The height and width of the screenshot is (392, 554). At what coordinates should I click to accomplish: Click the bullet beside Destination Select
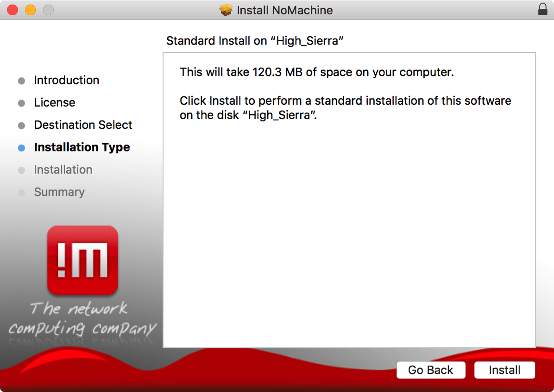point(22,126)
